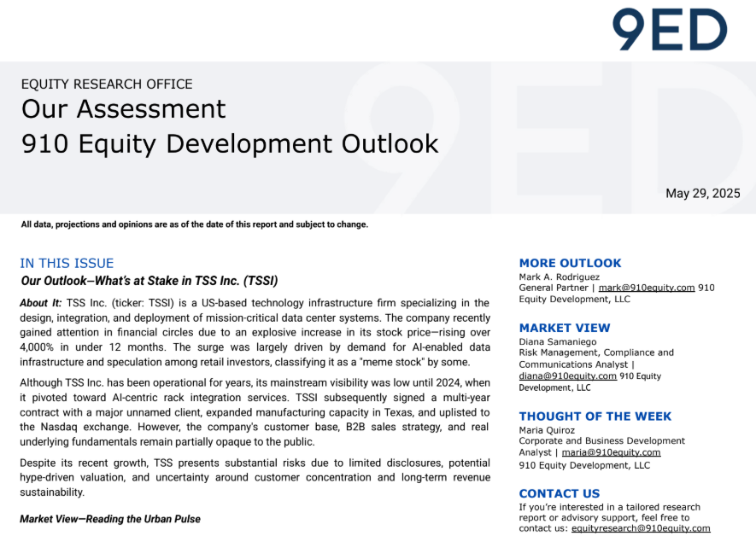Click the name "Mark A. Rodriguez"
Image resolution: width=756 pixels, height=536 pixels.
point(560,277)
